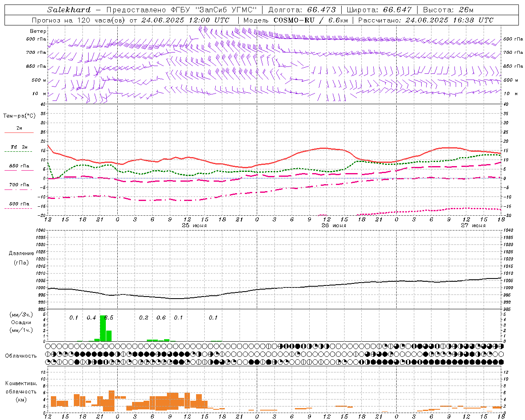Click the (мм/3ч.) precipitation unit label
The image size is (525, 420).
[21, 315]
